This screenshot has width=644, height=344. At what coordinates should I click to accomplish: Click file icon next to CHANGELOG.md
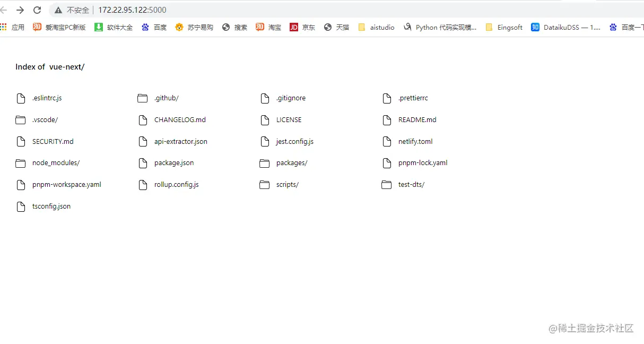tap(143, 120)
